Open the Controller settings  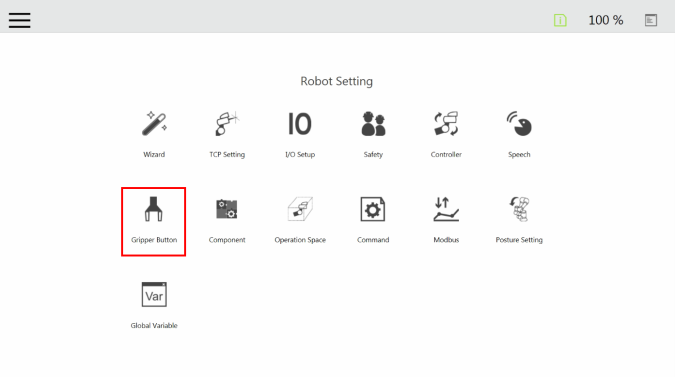point(446,124)
